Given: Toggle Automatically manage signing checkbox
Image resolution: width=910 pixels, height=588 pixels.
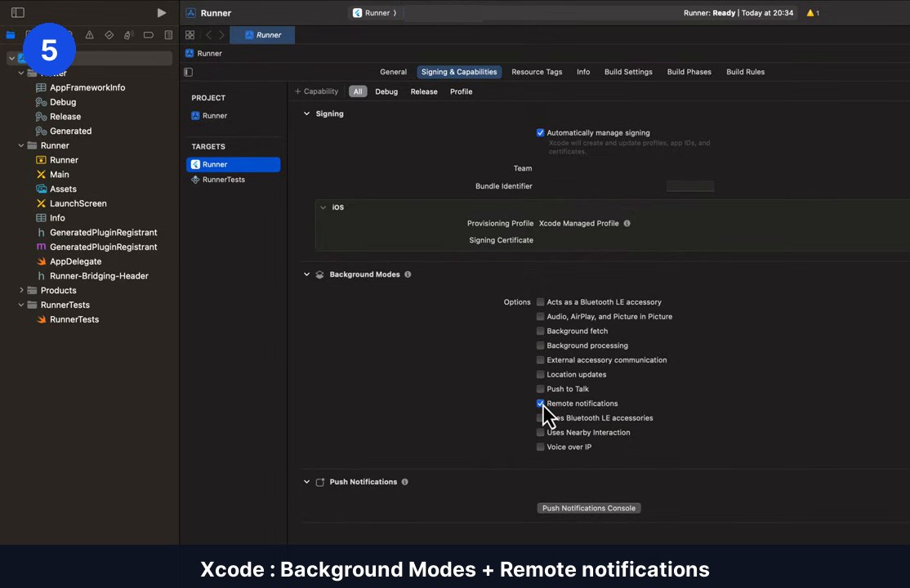Looking at the screenshot, I should point(540,133).
